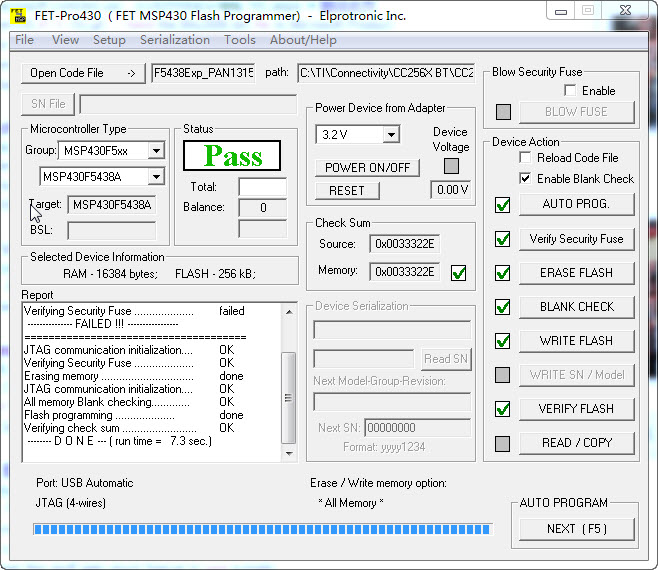
Task: Click the Open Code File button
Action: point(83,73)
